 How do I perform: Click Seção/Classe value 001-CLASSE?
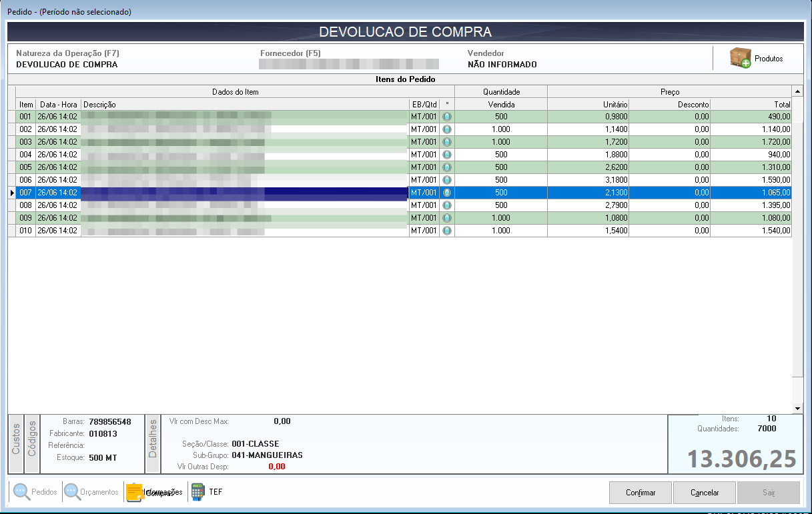(256, 444)
